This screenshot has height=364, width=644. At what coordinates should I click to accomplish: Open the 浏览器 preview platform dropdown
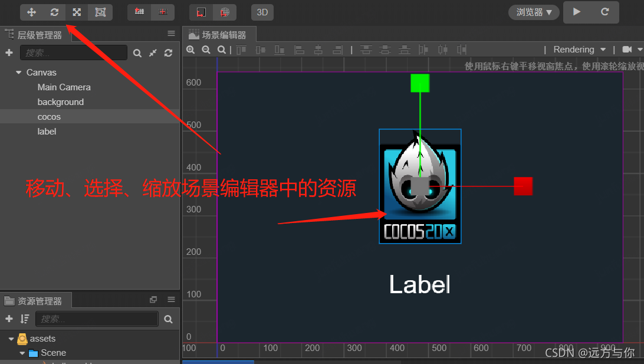pos(534,12)
